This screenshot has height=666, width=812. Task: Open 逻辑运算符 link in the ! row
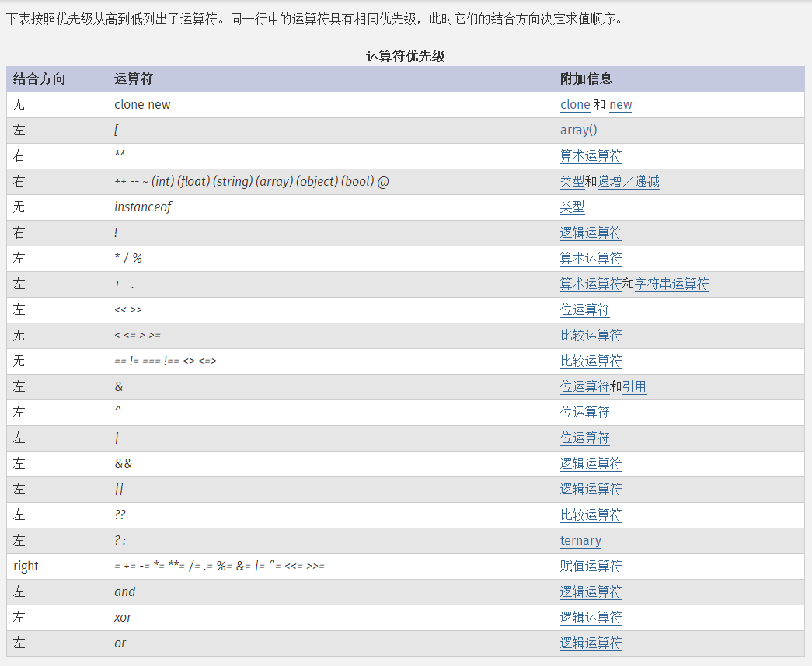click(591, 232)
